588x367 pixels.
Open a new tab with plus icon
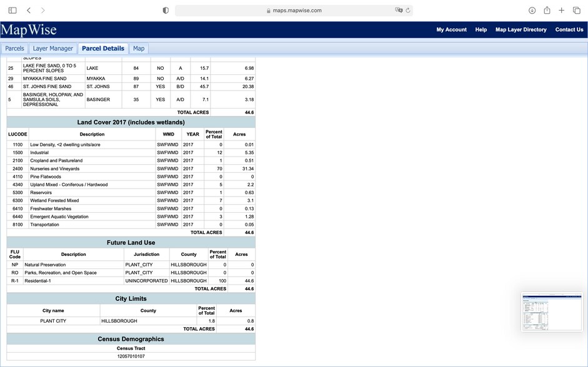[562, 11]
